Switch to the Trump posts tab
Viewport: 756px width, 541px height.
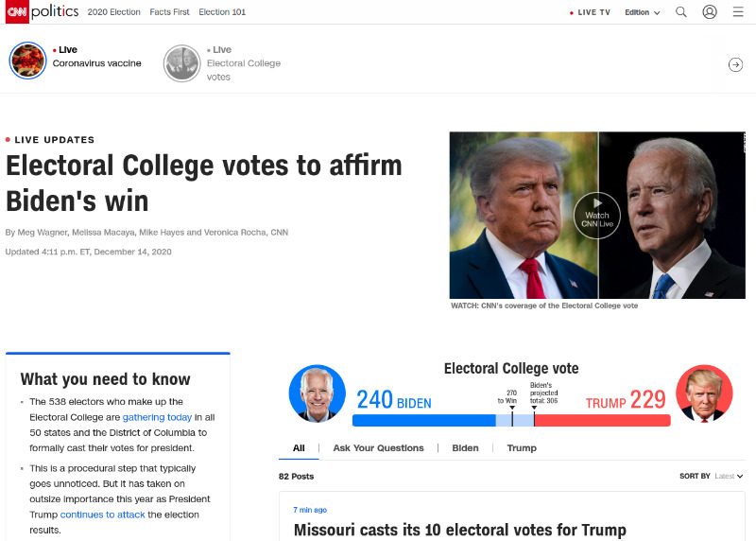[522, 448]
